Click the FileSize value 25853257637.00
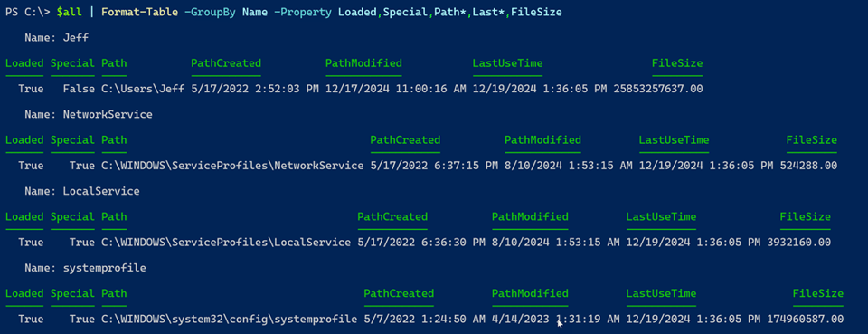The image size is (868, 334). (658, 89)
